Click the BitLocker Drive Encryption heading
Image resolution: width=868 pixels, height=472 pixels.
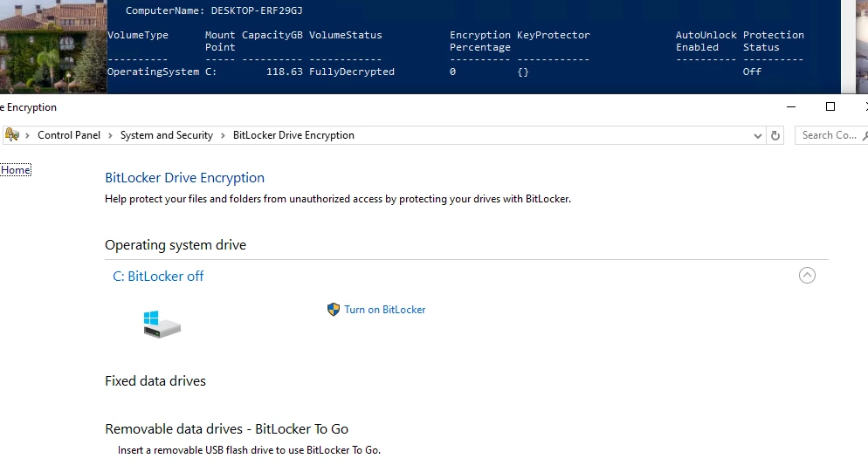tap(185, 178)
